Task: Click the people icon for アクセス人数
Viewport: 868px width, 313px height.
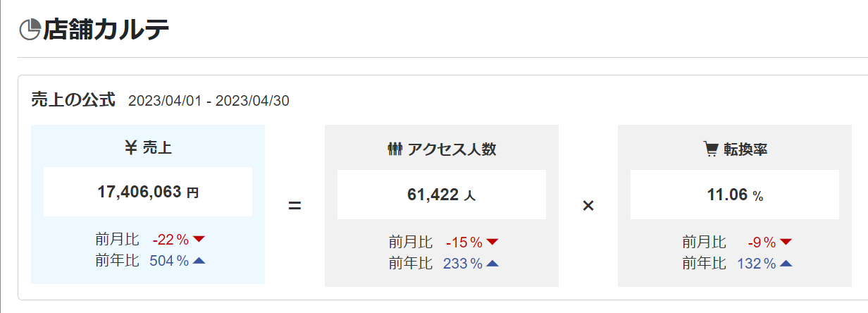Action: click(395, 149)
